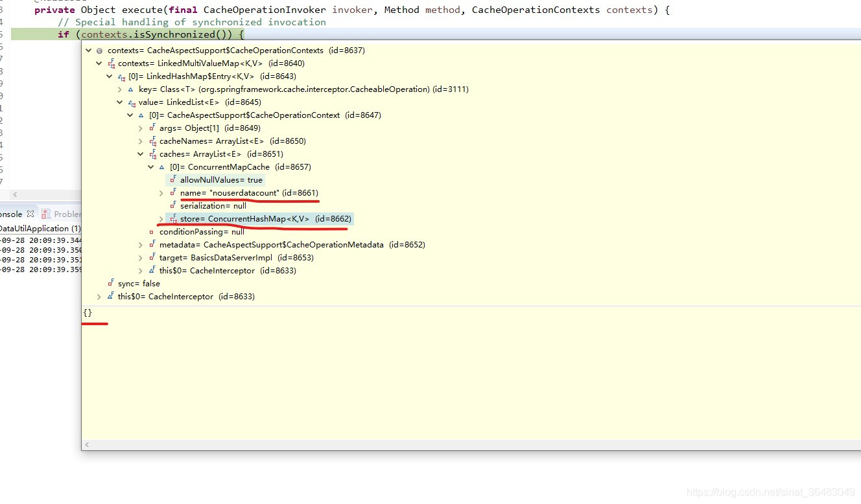This screenshot has height=504, width=861.
Task: Select the allowNullValues= true row text
Action: [x=221, y=180]
